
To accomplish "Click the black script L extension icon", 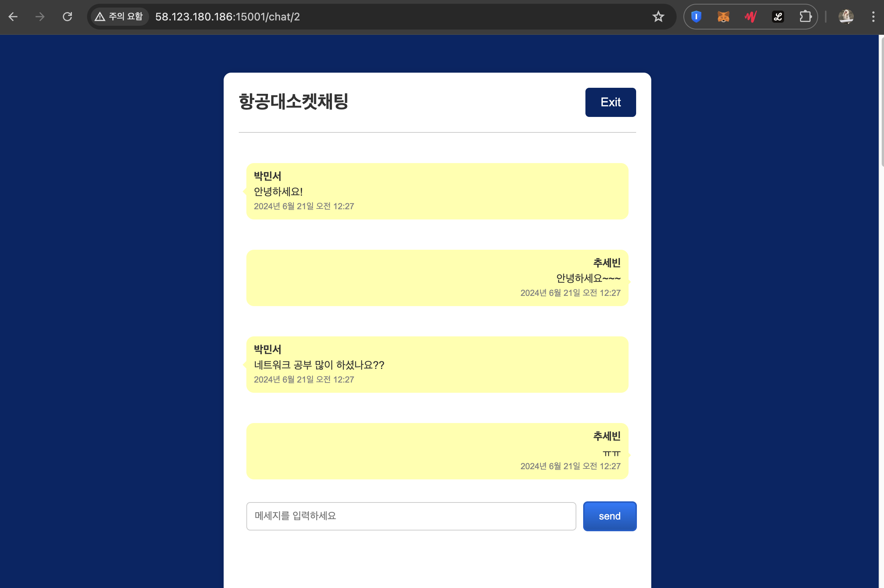I will point(778,17).
